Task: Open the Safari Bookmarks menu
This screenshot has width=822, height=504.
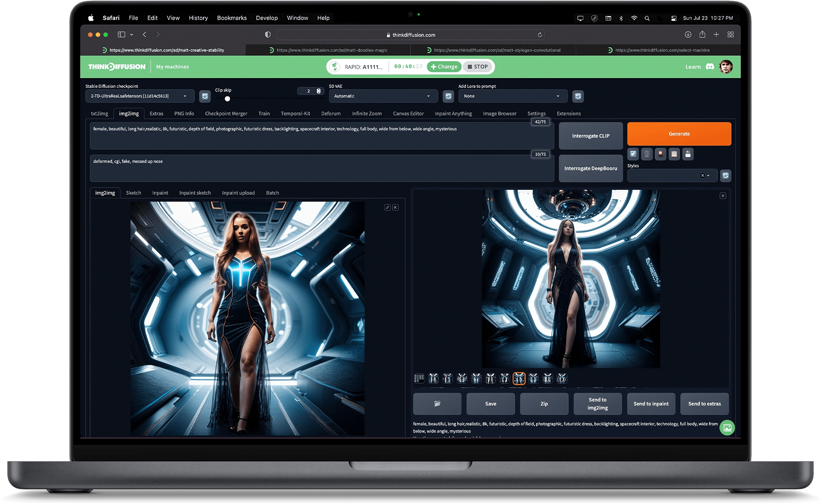Action: pyautogui.click(x=232, y=18)
